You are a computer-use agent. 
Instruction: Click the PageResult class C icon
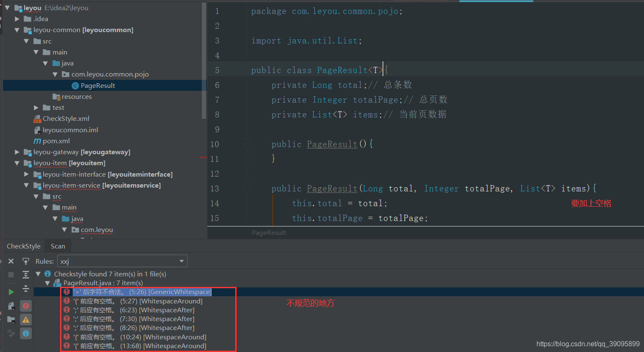[x=75, y=86]
